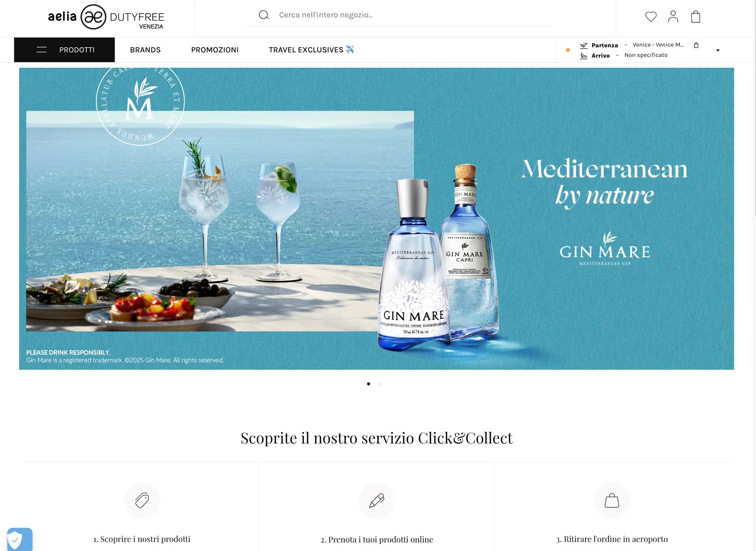
Task: Go to PROMOZIONI
Action: [x=215, y=50]
